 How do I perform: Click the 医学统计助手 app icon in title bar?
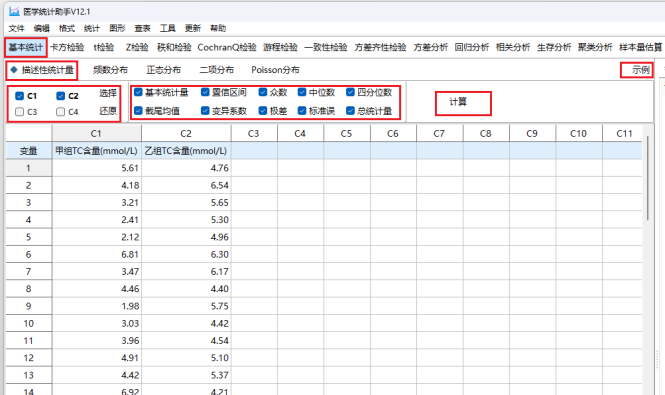coord(14,11)
